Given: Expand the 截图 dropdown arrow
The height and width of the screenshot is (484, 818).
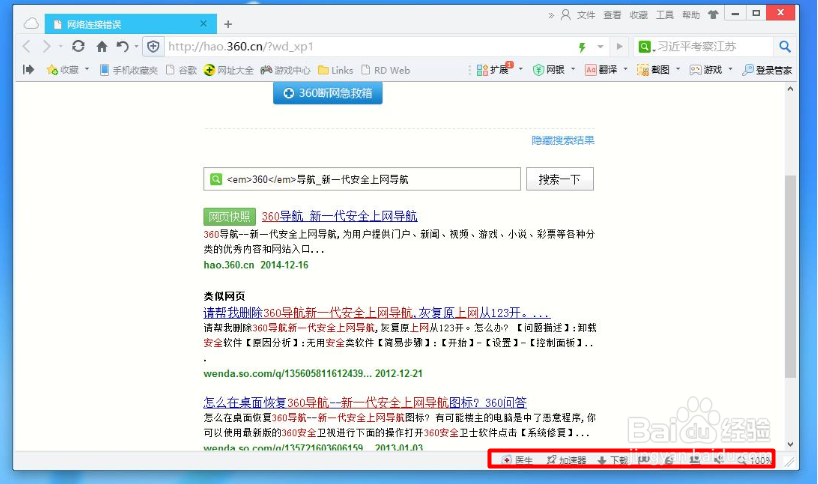Looking at the screenshot, I should click(x=678, y=69).
